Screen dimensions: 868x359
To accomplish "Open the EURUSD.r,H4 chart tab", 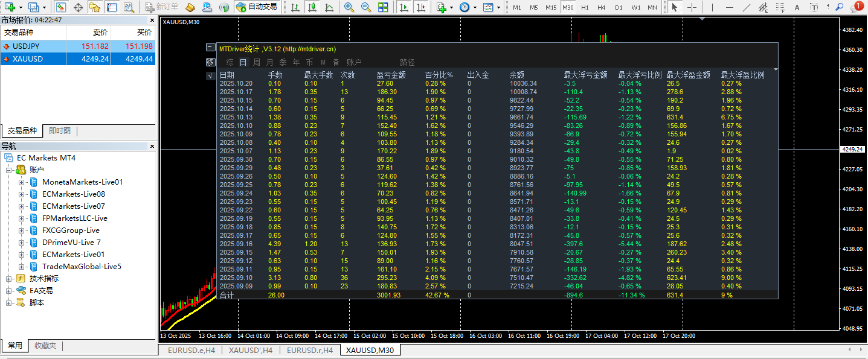I will click(310, 350).
